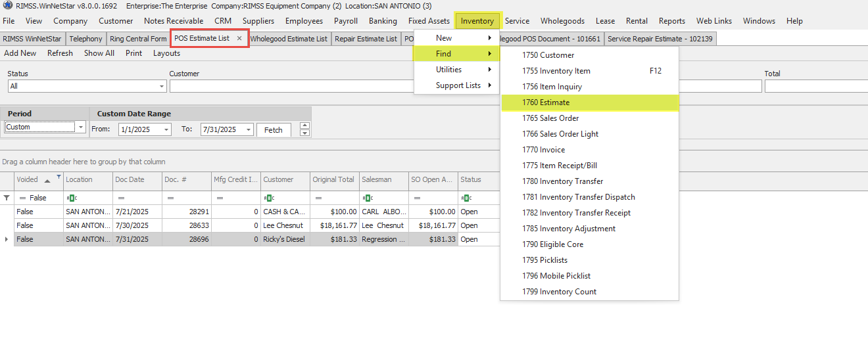
Task: Click the filter funnel icon in the grid's filter row
Action: 7,197
